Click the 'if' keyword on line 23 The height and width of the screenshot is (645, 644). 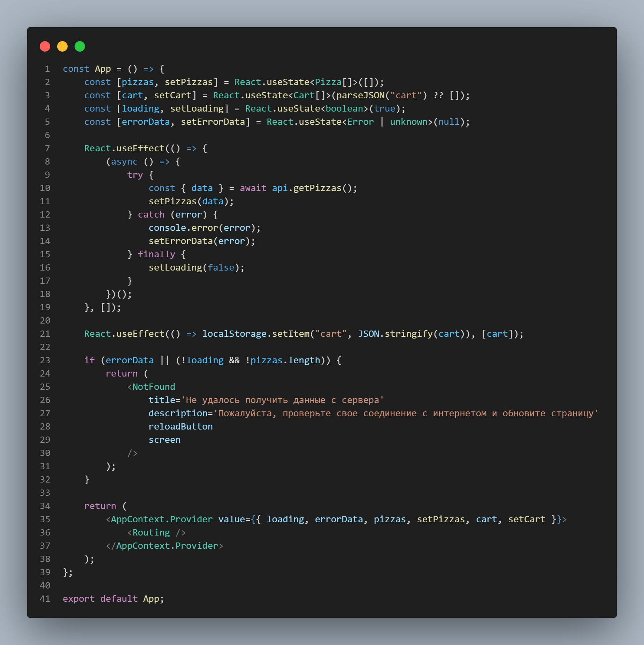tap(90, 361)
